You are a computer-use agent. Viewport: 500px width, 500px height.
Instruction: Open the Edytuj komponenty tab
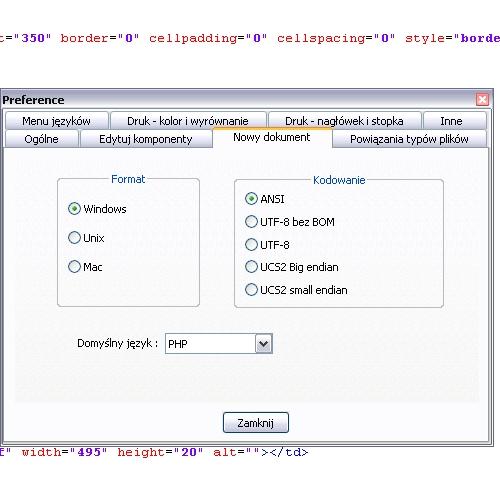point(146,139)
